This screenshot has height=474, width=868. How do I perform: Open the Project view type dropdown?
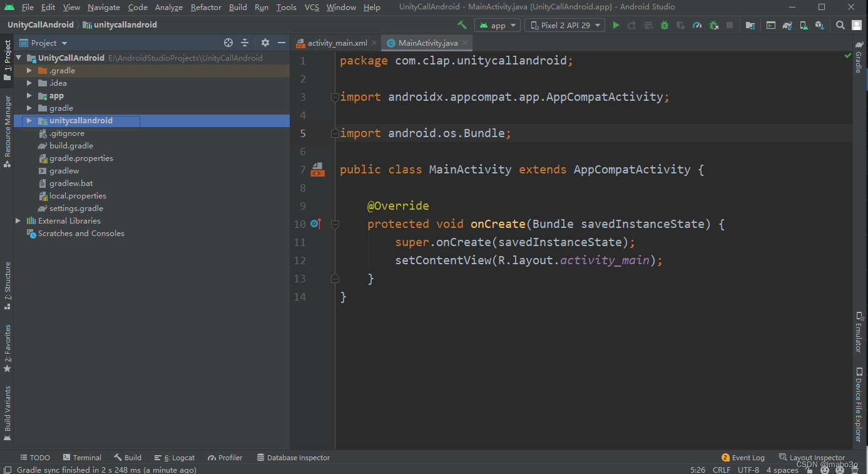pos(44,43)
